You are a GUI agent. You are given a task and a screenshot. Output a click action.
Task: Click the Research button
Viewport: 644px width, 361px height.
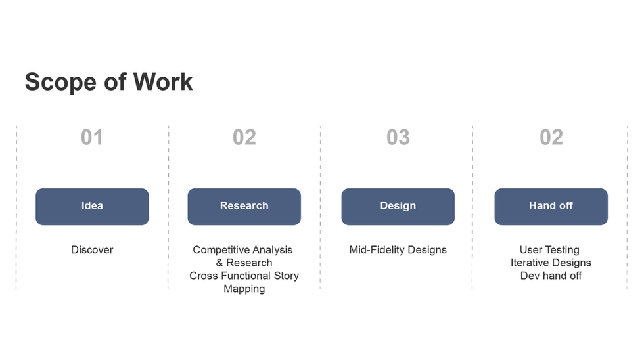(x=244, y=206)
